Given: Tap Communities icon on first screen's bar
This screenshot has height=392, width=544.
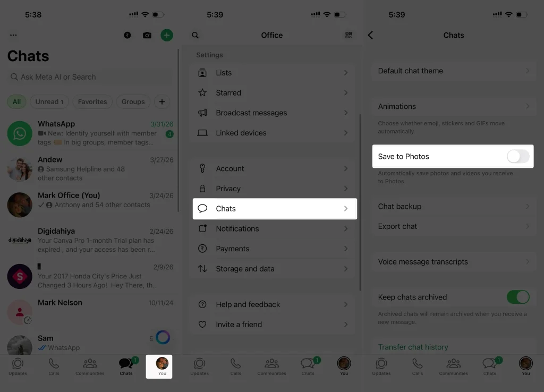Looking at the screenshot, I should (90, 363).
